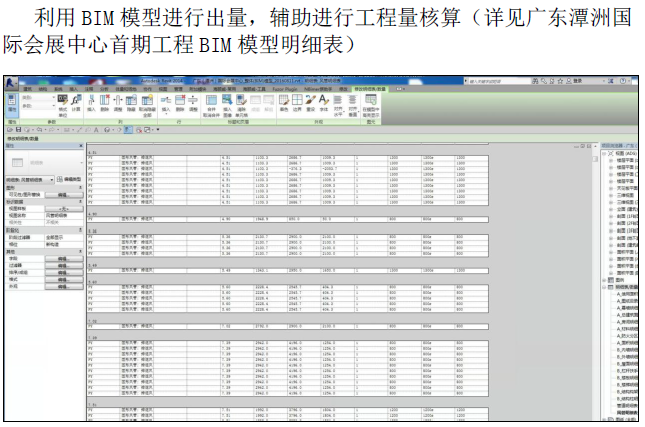The image size is (645, 427).
Task: Insert a row via Rows panel 插入
Action: point(166,103)
